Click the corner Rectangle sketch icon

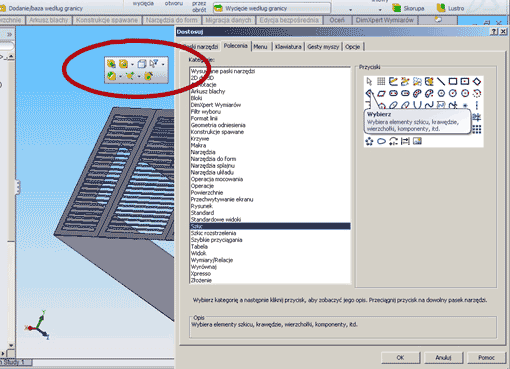[x=453, y=81]
